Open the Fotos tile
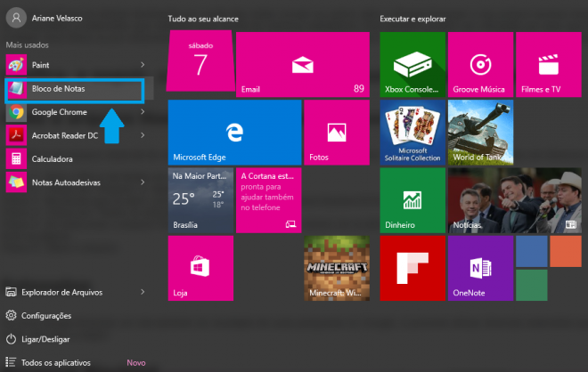588x372 pixels. coord(337,133)
